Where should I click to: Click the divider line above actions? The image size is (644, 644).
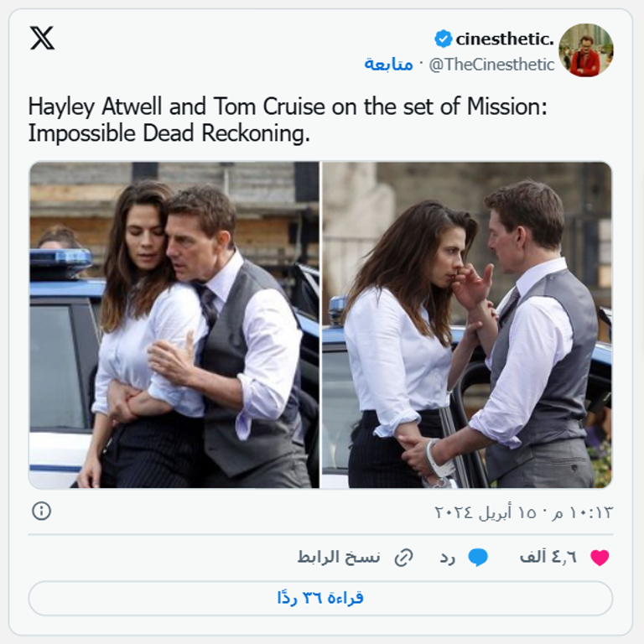[322, 534]
